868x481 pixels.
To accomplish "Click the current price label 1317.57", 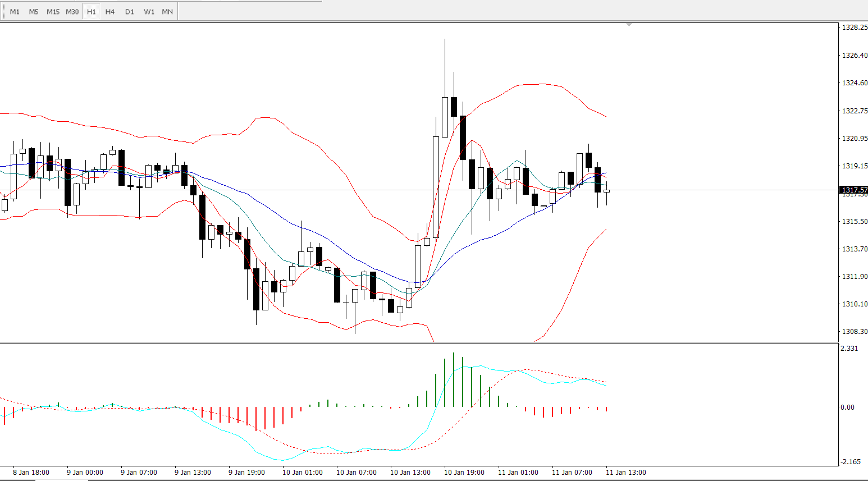I will (x=853, y=190).
